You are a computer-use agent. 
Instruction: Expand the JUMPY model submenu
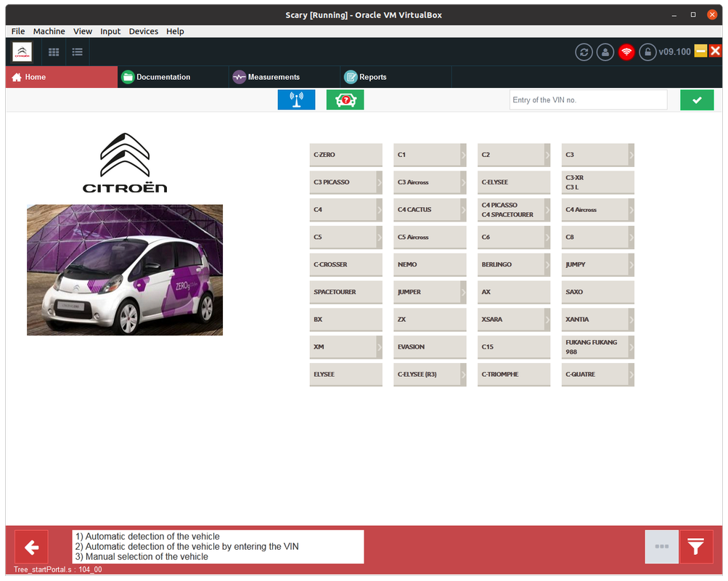click(631, 264)
